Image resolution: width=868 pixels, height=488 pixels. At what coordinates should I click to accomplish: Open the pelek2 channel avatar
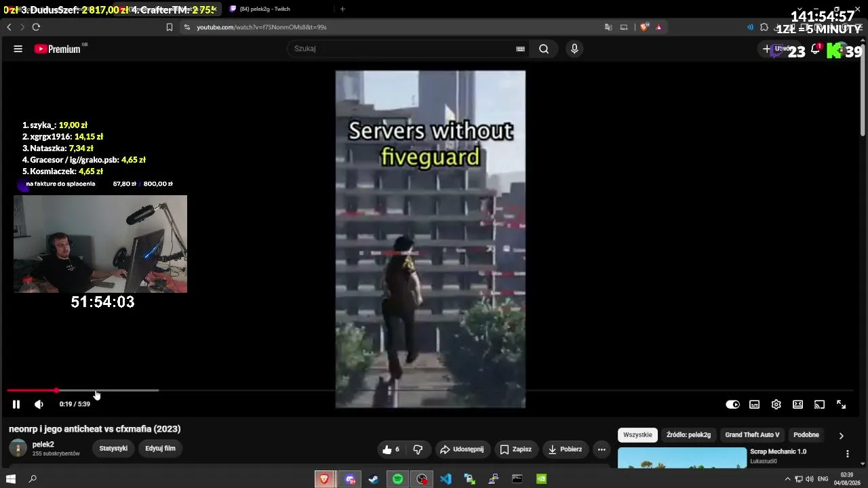[x=18, y=448]
